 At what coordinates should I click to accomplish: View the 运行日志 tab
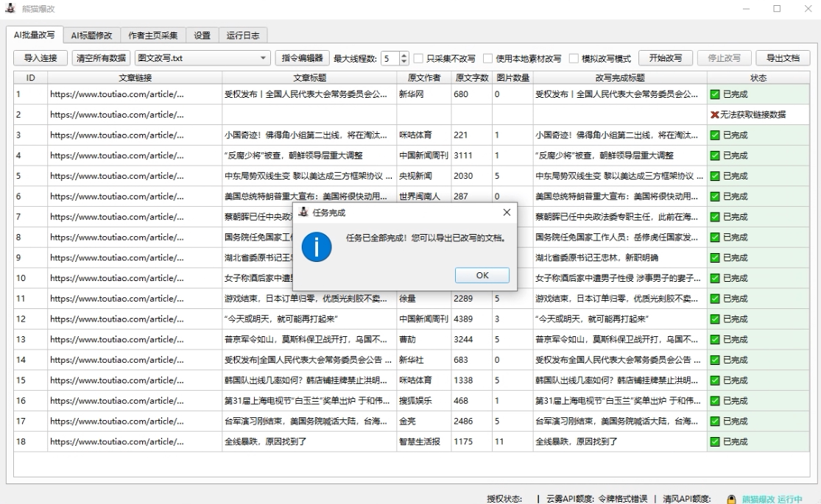click(x=243, y=35)
